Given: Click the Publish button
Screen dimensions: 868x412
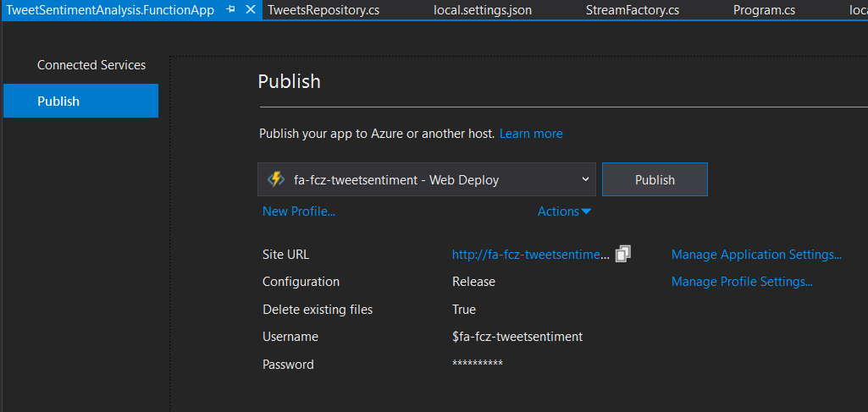Looking at the screenshot, I should click(655, 179).
